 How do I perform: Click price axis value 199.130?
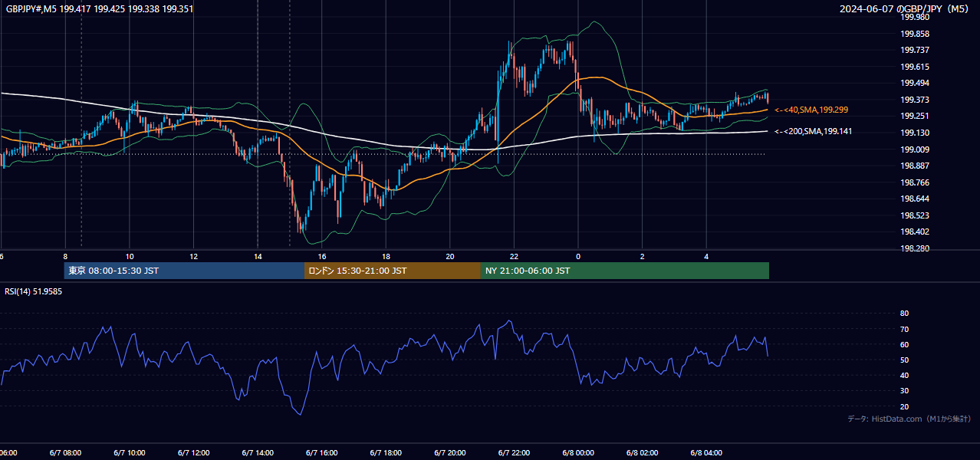(x=915, y=133)
